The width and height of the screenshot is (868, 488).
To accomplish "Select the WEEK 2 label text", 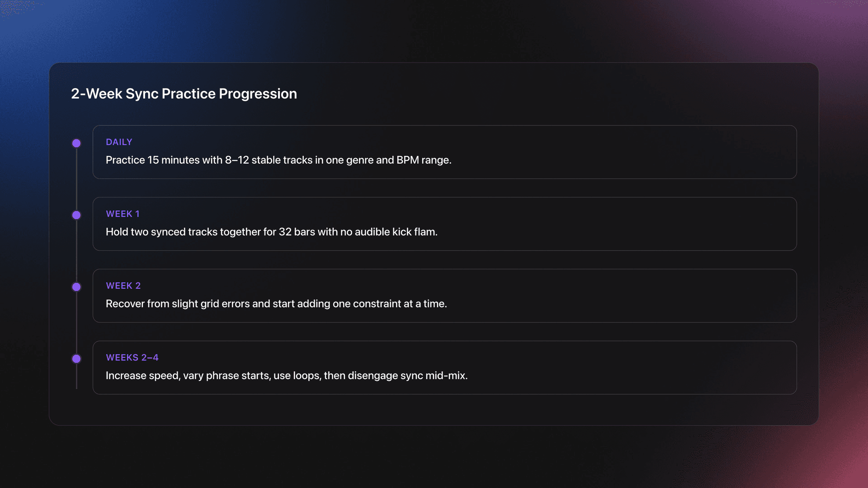I will [123, 286].
